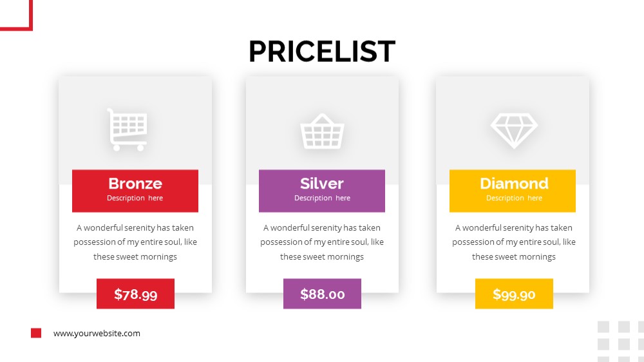This screenshot has height=362, width=644.
Task: Click "Description here" under Silver
Action: (x=322, y=198)
